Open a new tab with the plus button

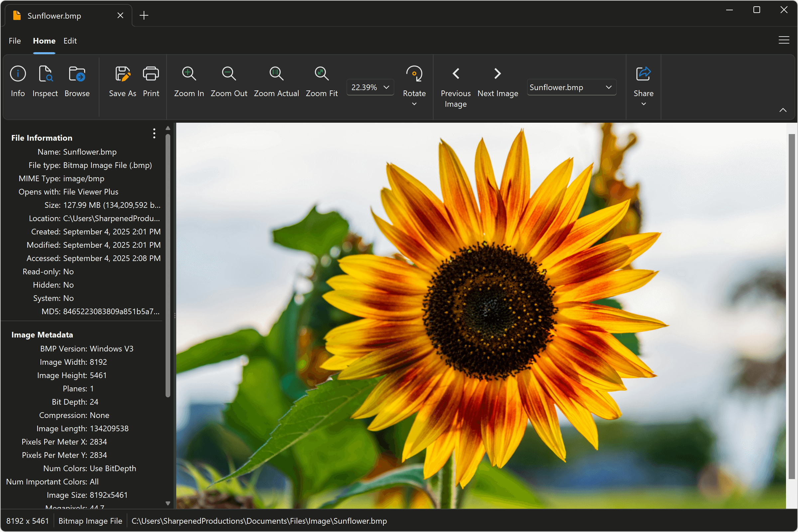(144, 15)
